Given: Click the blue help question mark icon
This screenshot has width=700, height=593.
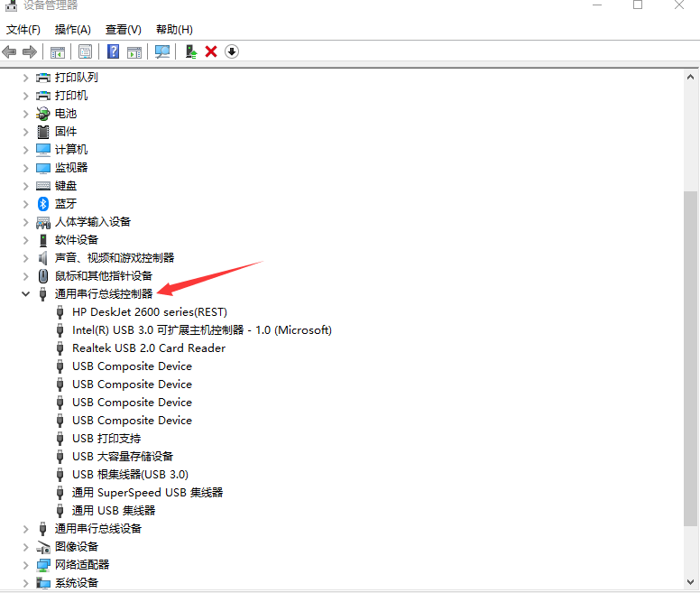Looking at the screenshot, I should [114, 51].
